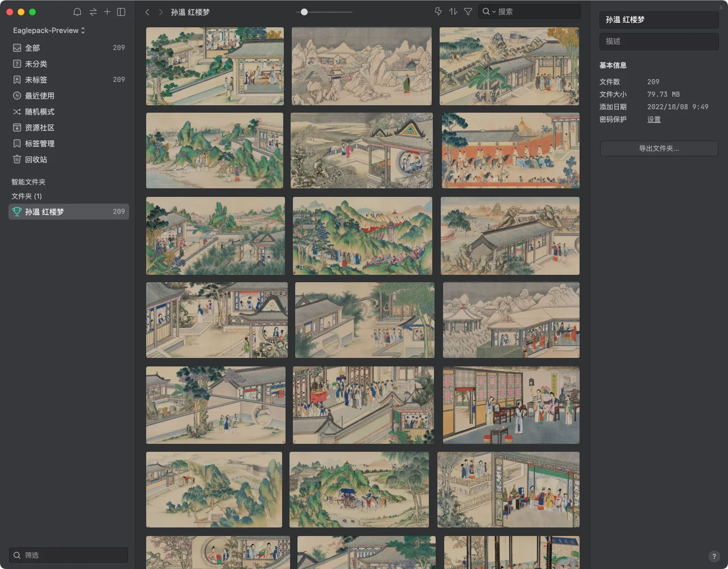The height and width of the screenshot is (569, 728).
Task: Click the switch library arrows icon
Action: 93,12
